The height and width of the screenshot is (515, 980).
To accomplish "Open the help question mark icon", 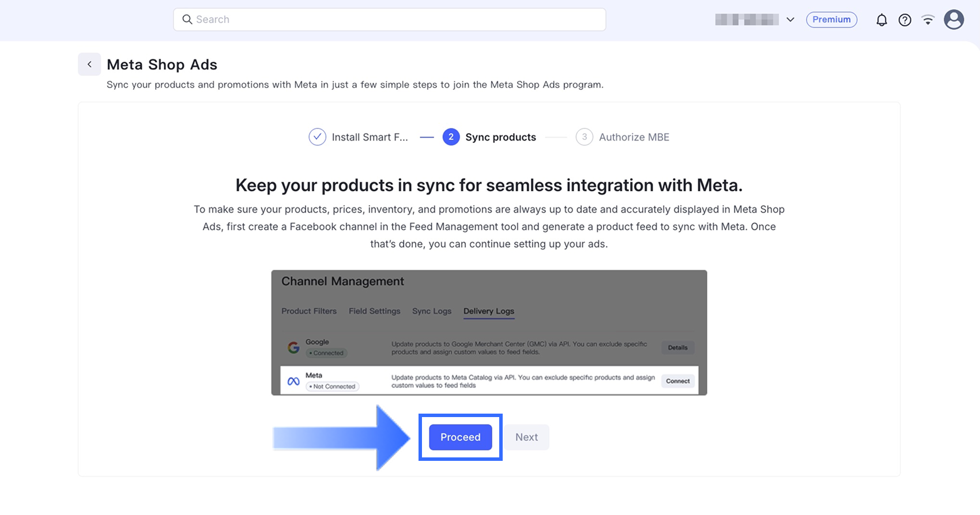I will (905, 20).
